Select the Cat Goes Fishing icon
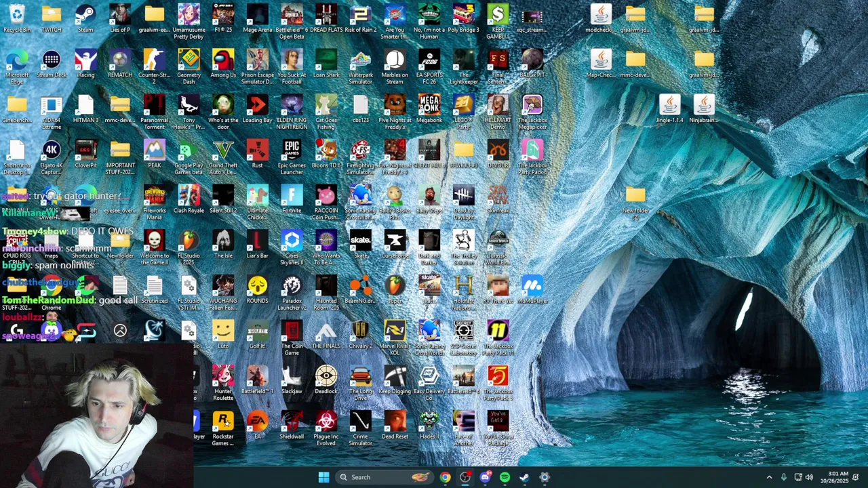Viewport: 868px width, 488px height. [326, 113]
